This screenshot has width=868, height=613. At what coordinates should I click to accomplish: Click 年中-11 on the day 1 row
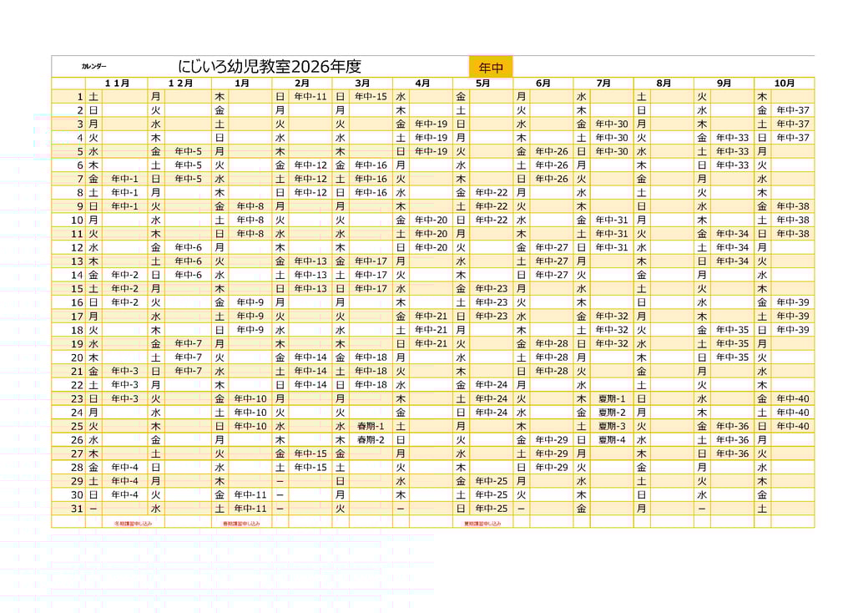[x=310, y=96]
